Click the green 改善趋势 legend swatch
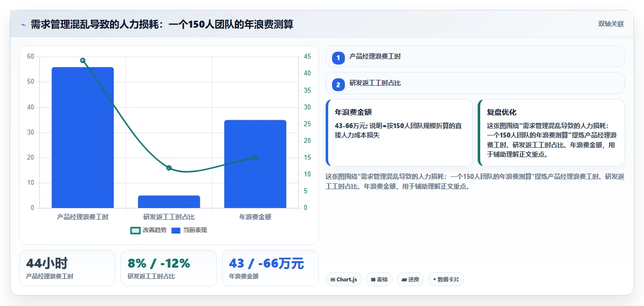This screenshot has width=644, height=306. tap(135, 230)
